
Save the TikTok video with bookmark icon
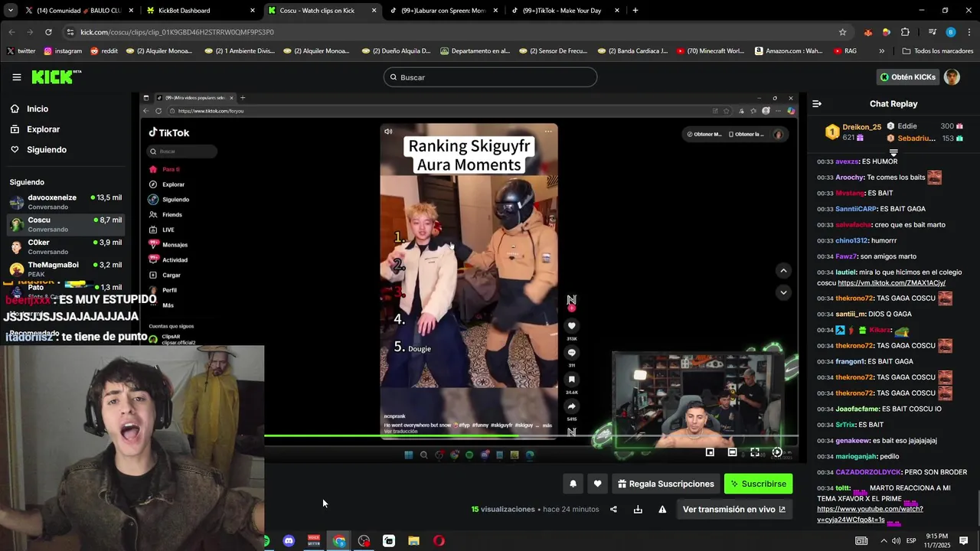(x=571, y=380)
